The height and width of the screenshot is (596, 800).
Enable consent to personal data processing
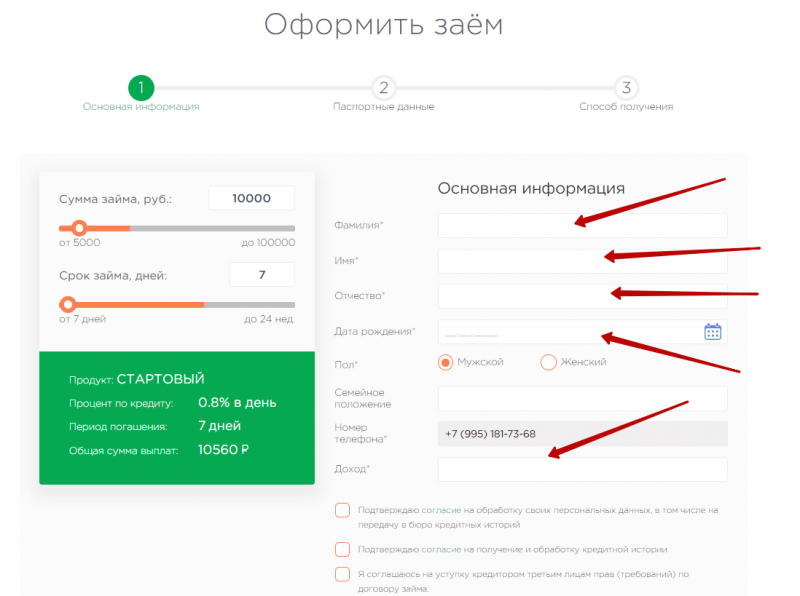click(341, 510)
